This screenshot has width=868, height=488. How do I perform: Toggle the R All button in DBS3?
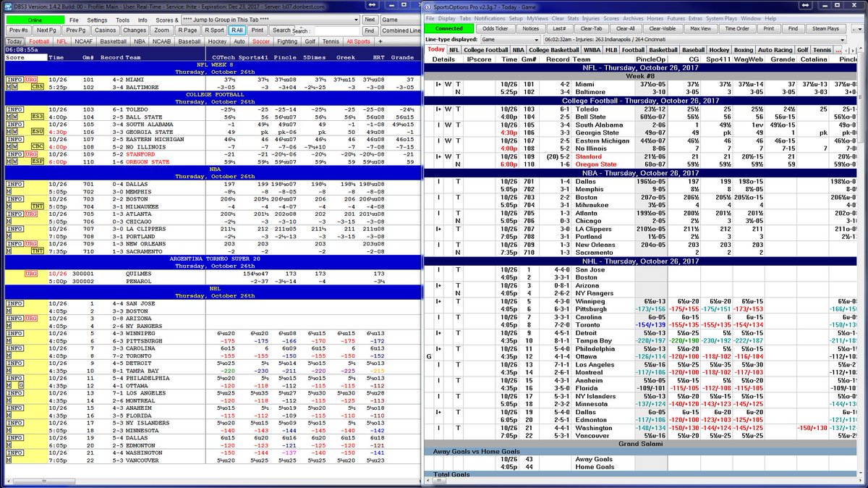coord(237,30)
